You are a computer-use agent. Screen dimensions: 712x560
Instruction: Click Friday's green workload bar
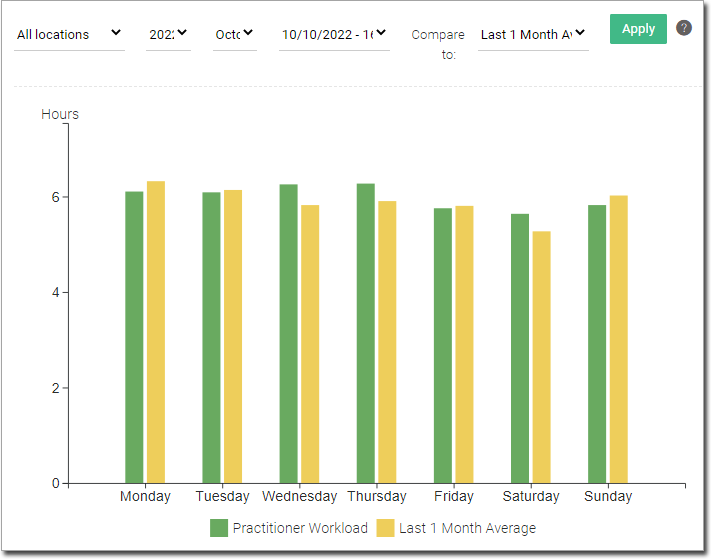coord(442,345)
